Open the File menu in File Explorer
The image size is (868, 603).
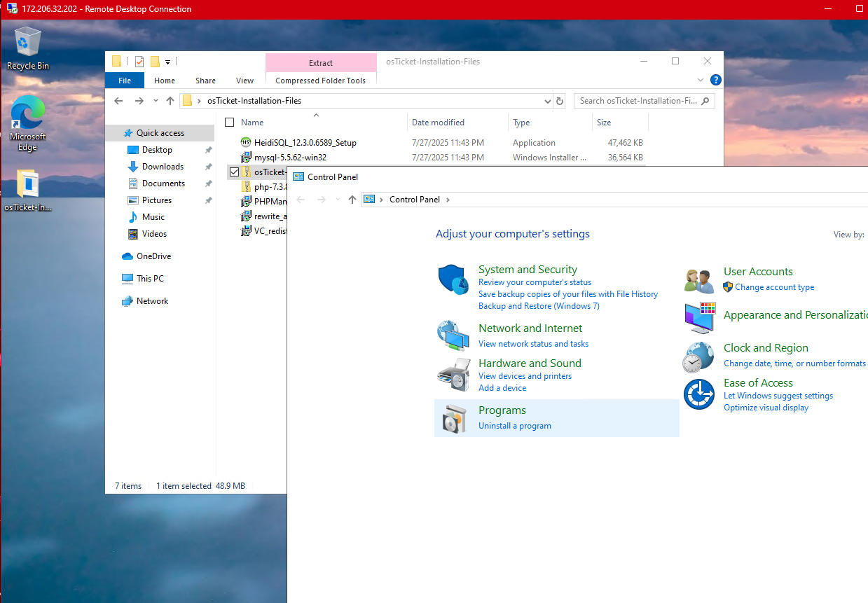pos(125,81)
